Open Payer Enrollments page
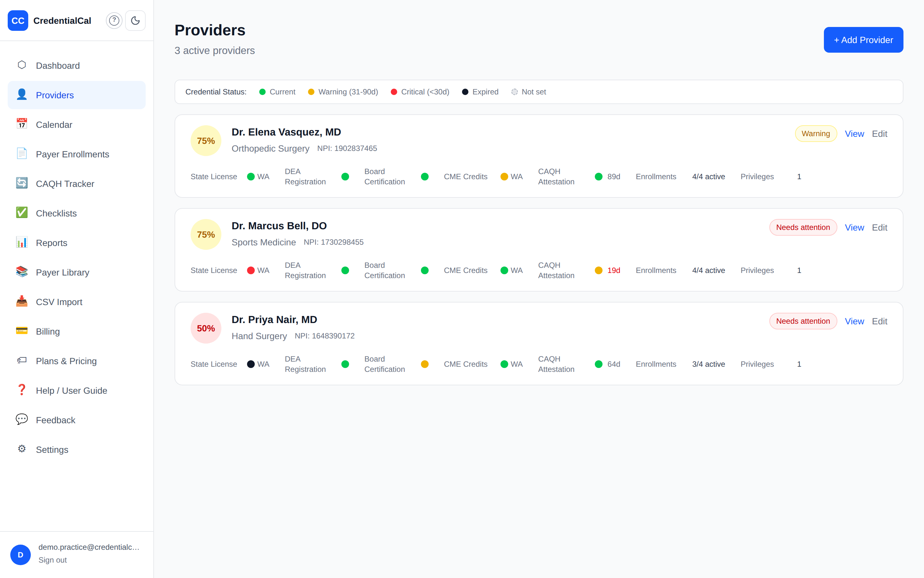 (x=76, y=154)
